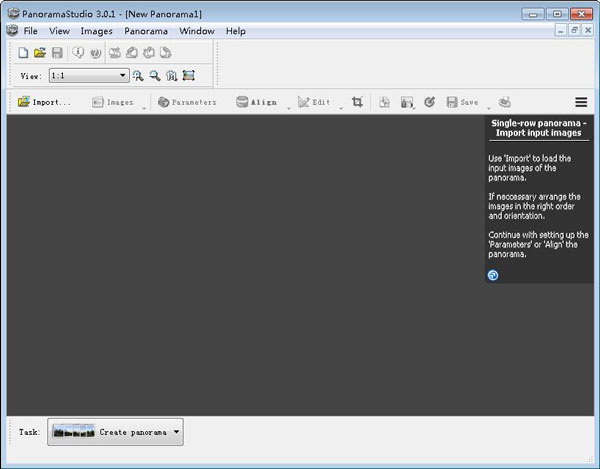
Task: Click the PanoramaStudio app icon in menu bar
Action: click(12, 31)
